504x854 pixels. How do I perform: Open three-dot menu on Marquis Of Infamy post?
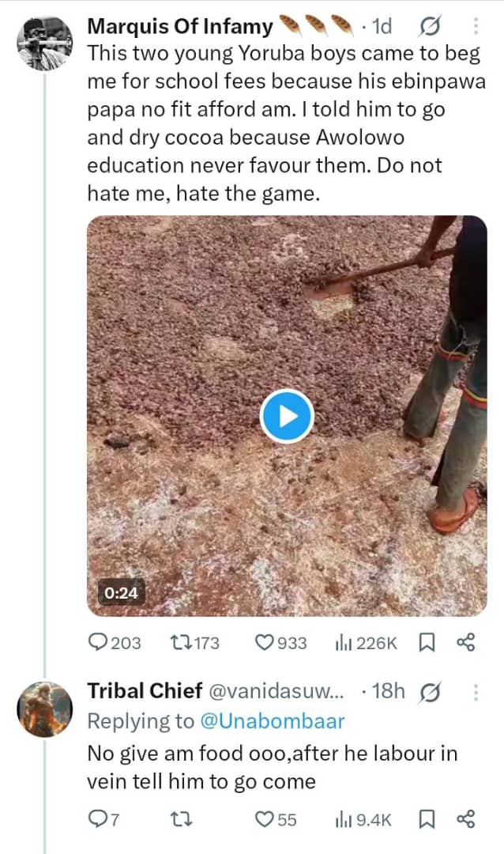point(476,28)
